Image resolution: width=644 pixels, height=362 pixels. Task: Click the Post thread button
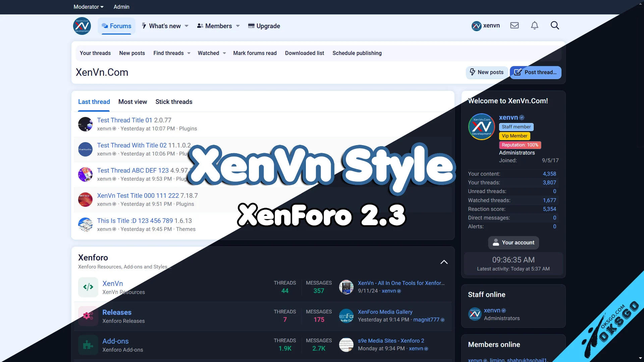tap(536, 72)
